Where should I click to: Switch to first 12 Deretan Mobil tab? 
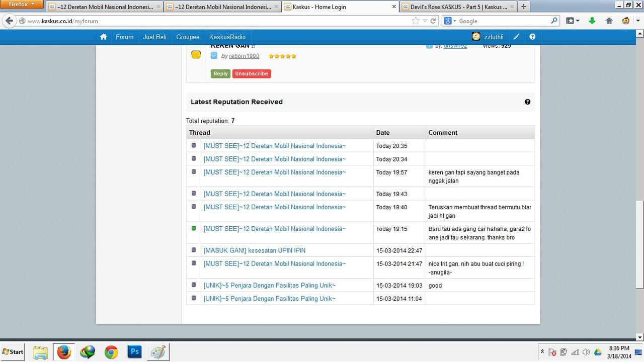[105, 7]
